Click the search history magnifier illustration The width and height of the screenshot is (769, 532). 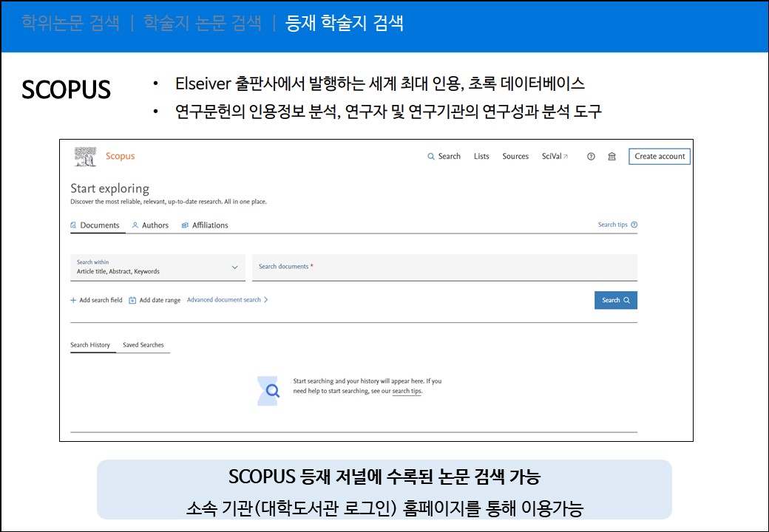(x=268, y=391)
